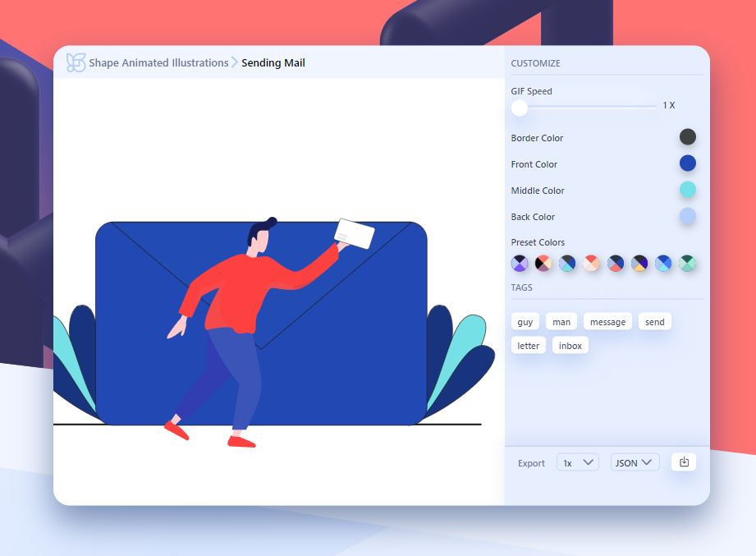The image size is (756, 556).
Task: Download the illustration with the export icon
Action: coord(684,462)
